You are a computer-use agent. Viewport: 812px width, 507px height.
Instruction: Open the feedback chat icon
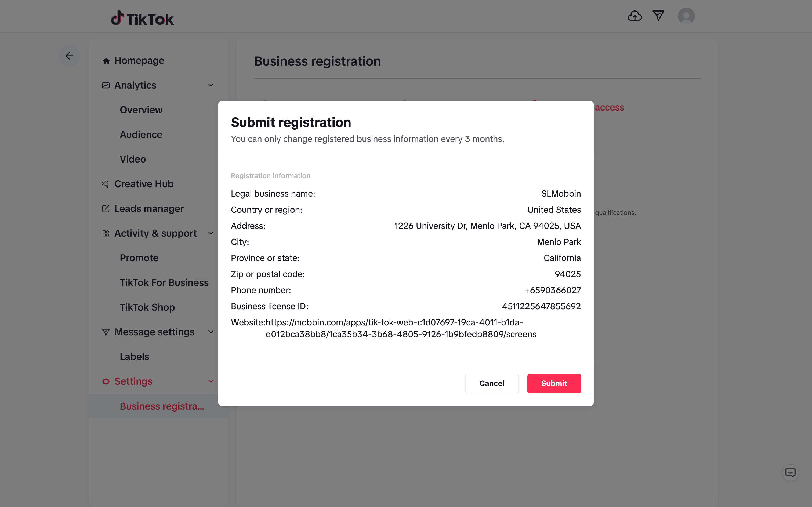790,473
